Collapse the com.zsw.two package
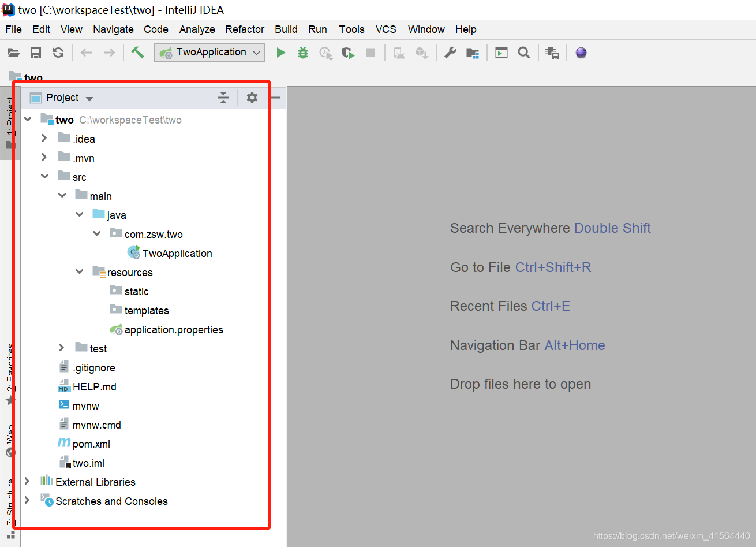756x547 pixels. click(97, 233)
